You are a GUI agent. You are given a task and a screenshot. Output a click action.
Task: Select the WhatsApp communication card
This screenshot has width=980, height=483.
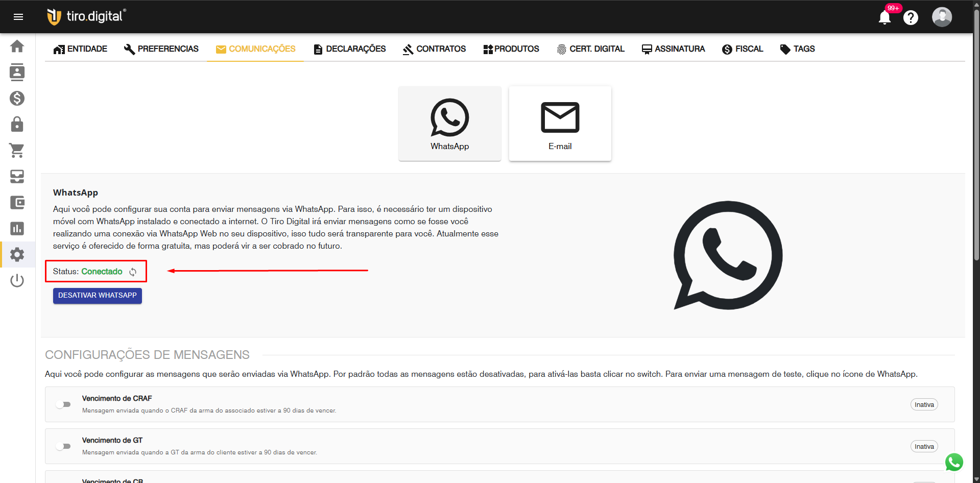pos(449,124)
